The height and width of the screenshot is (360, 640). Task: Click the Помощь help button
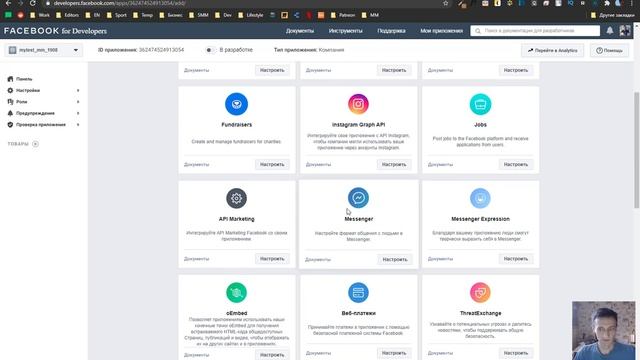coord(609,51)
